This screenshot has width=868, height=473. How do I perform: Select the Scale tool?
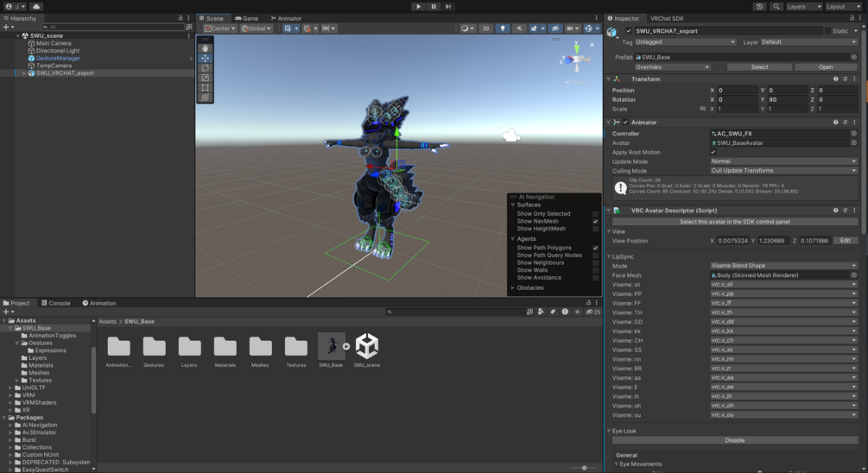pos(206,78)
